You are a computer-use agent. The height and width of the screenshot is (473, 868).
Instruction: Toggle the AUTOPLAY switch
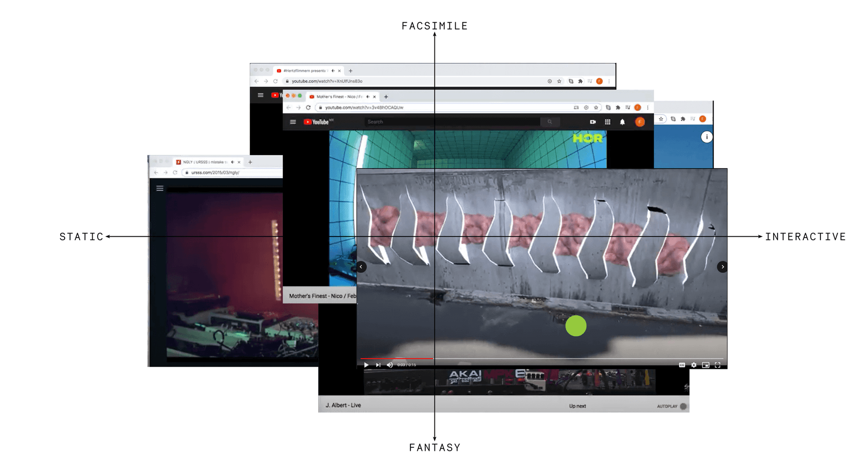pyautogui.click(x=683, y=406)
